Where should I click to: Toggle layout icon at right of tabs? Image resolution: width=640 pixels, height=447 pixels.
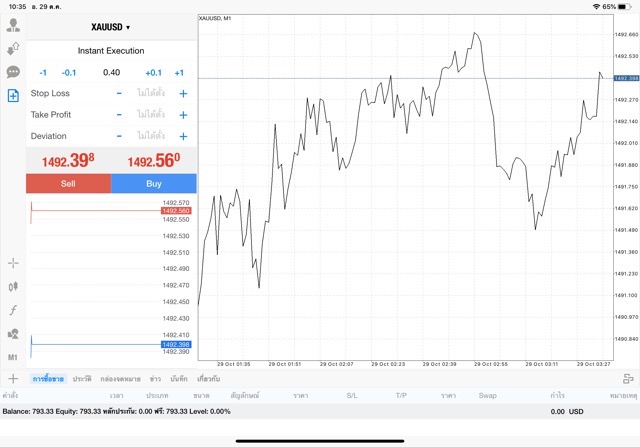click(628, 379)
